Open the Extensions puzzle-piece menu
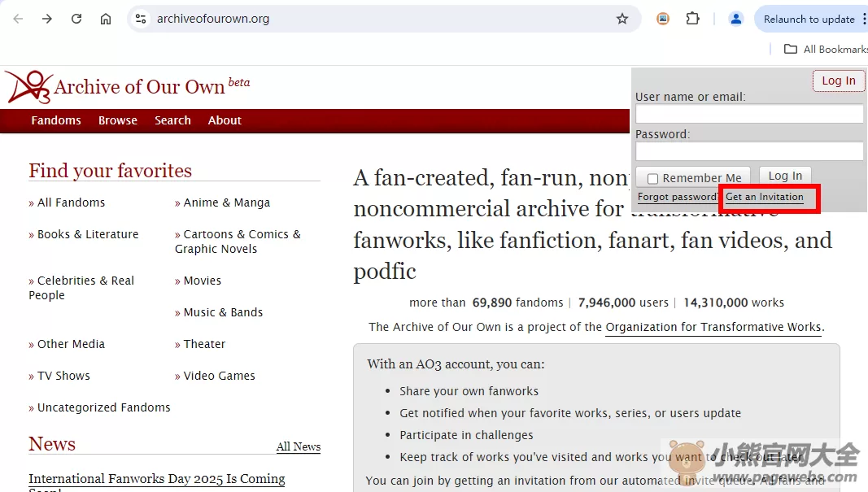The width and height of the screenshot is (868, 492). coord(692,19)
